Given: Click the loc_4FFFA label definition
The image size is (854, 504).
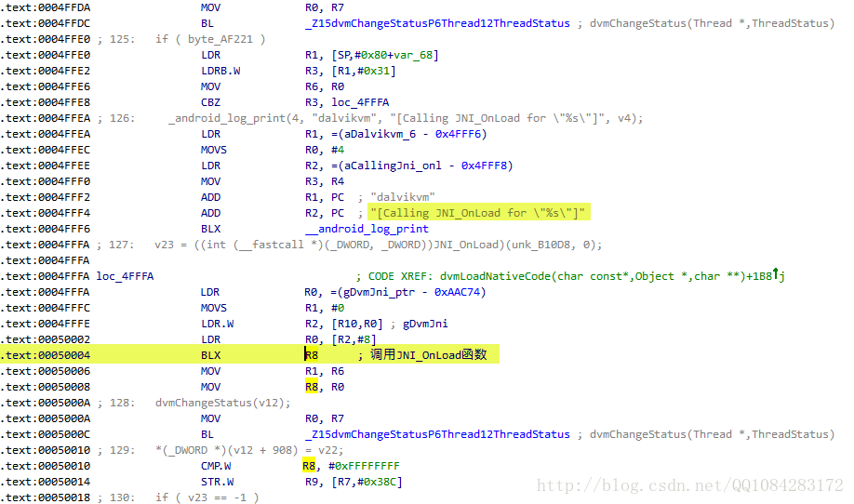Looking at the screenshot, I should coord(125,276).
